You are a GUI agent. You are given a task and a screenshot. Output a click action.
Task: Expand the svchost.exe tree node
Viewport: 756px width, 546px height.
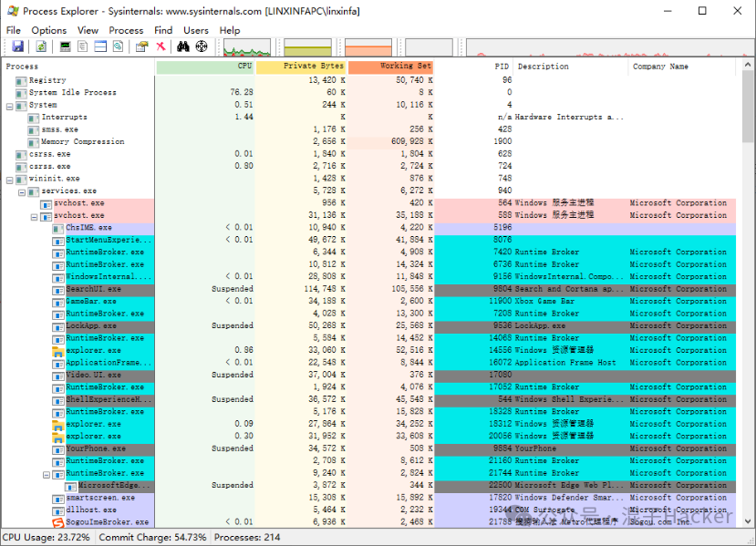point(33,215)
